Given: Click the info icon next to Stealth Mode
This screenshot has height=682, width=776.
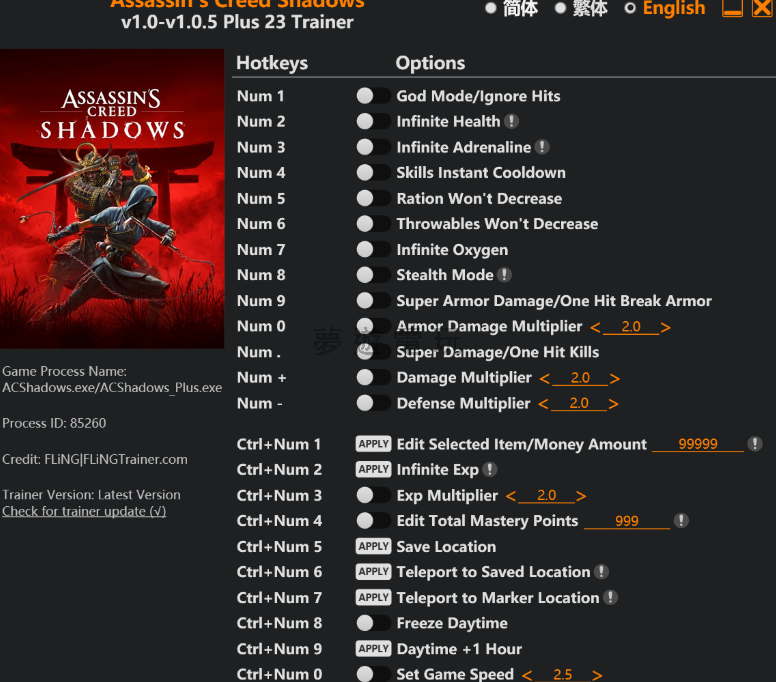Looking at the screenshot, I should [x=504, y=275].
